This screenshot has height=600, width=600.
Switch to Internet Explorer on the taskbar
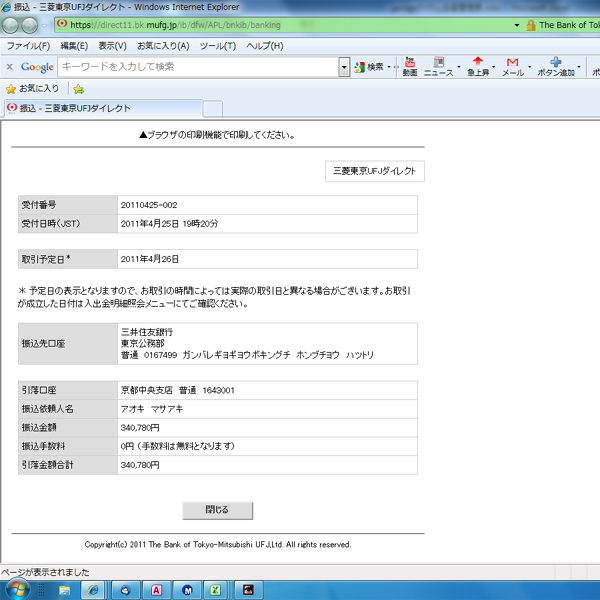click(93, 590)
